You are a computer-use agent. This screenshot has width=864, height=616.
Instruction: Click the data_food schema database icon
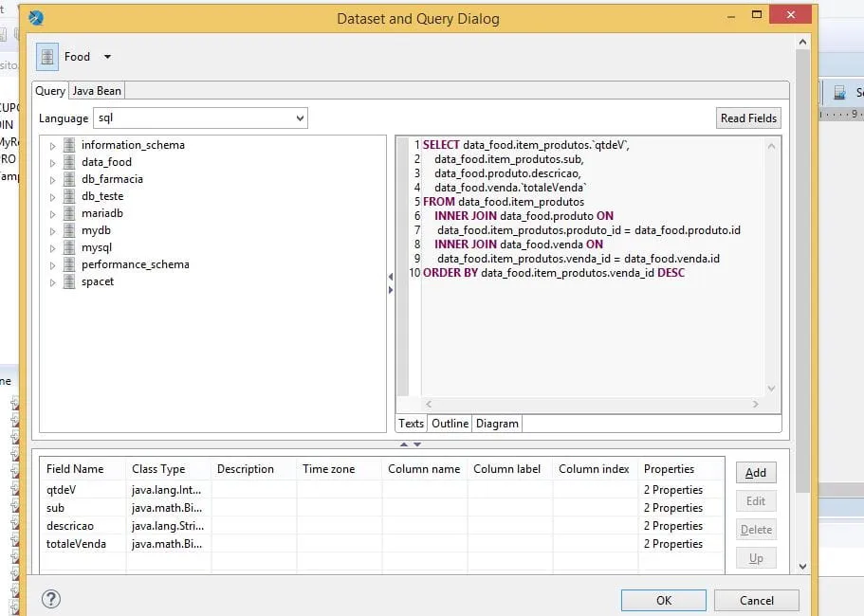pos(69,162)
